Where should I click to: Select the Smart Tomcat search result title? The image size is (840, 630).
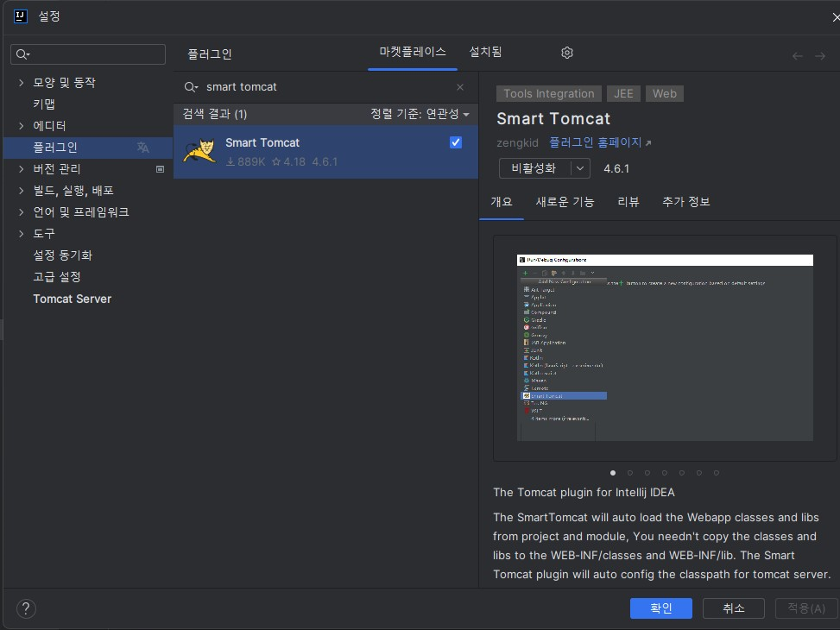coord(262,142)
